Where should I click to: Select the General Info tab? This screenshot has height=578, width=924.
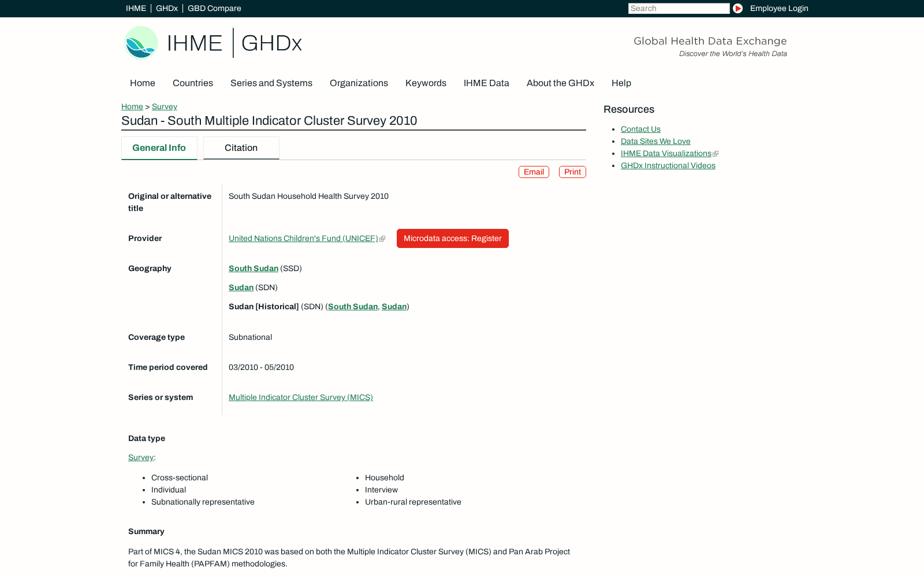(x=159, y=148)
